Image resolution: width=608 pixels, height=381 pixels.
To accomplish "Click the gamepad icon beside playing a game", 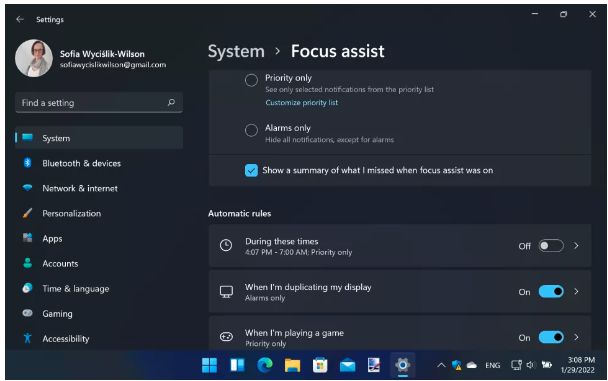I will tap(226, 337).
